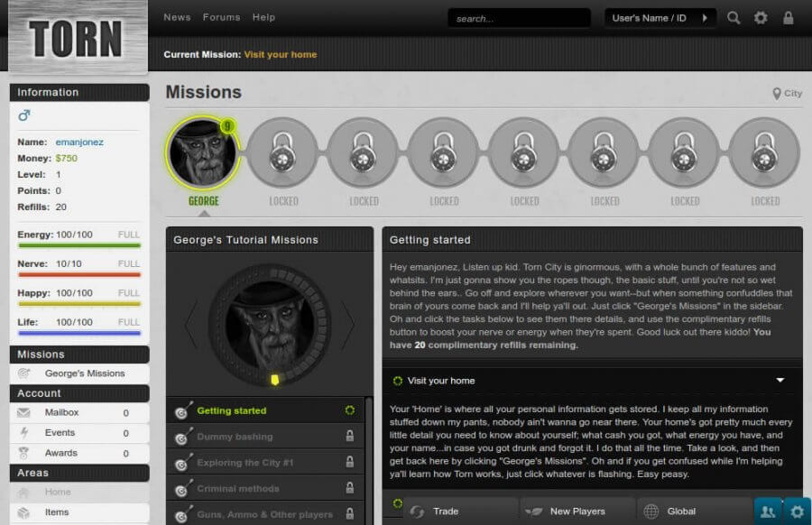Open the Help menu item
The height and width of the screenshot is (525, 812).
point(263,18)
